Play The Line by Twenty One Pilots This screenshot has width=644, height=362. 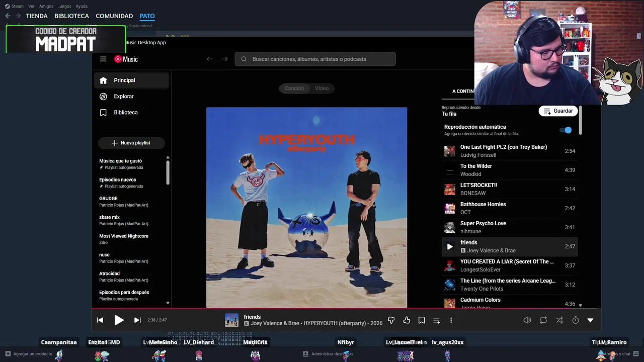click(x=510, y=285)
